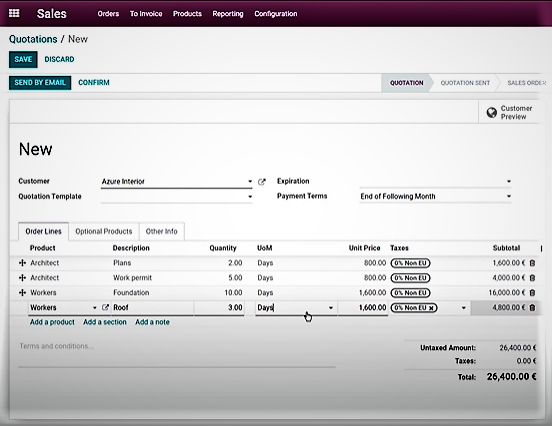Select the Quotation Sent status stage
The height and width of the screenshot is (426, 552).
coord(465,83)
